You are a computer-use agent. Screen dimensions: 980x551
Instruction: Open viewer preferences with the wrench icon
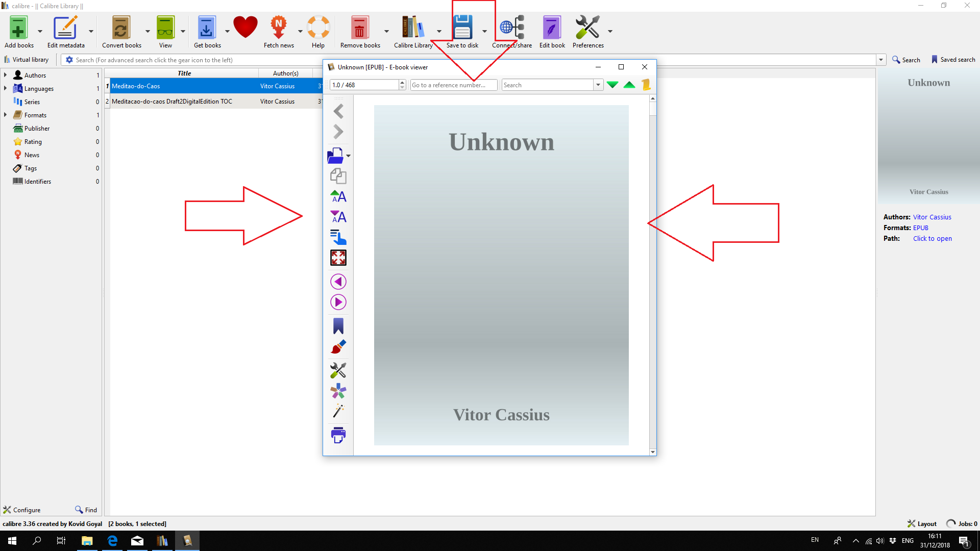(x=338, y=370)
